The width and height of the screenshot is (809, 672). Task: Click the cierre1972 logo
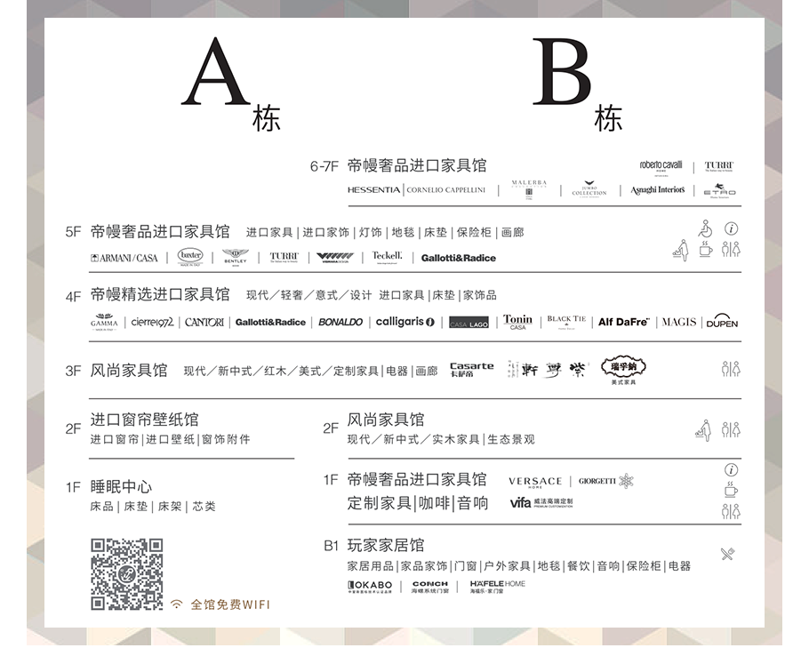(152, 322)
